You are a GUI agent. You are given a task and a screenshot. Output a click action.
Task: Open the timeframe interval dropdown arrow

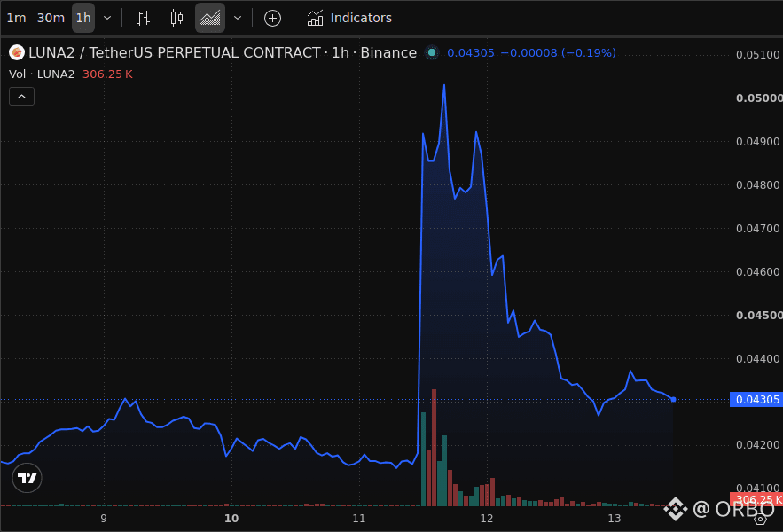[107, 18]
